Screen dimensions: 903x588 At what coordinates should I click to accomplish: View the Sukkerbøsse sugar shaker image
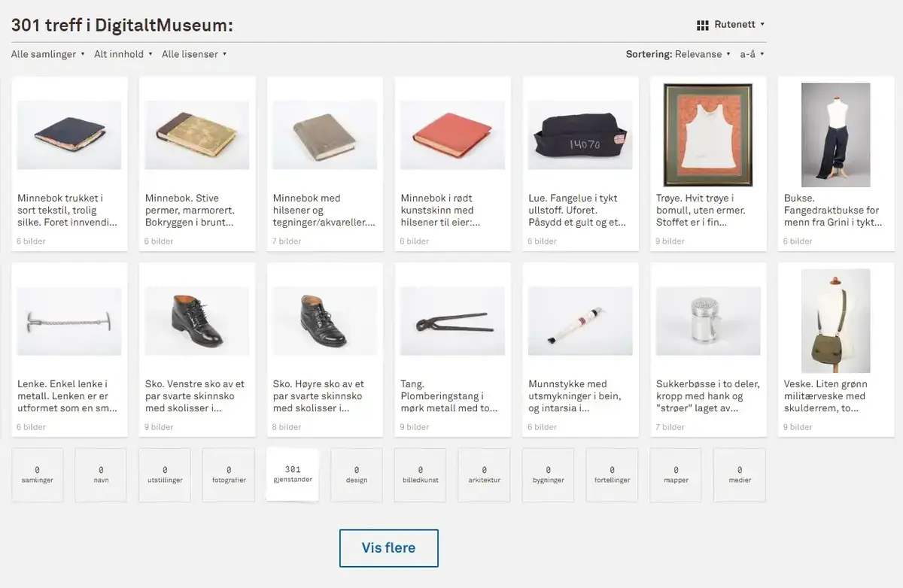[x=708, y=321]
